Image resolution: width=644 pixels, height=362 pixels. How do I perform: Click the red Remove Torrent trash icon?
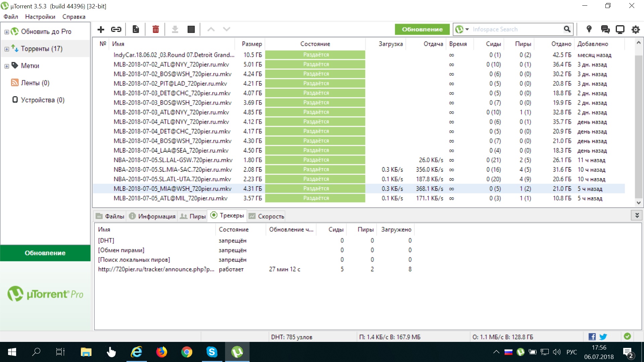[156, 29]
